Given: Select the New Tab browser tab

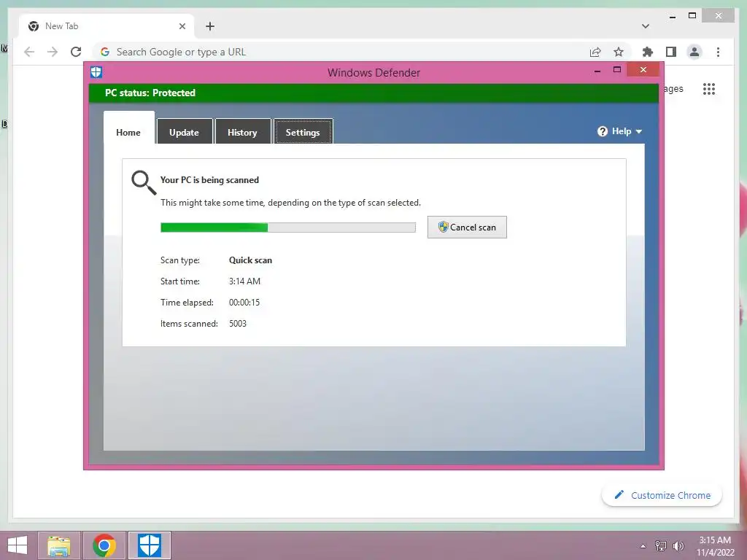Looking at the screenshot, I should tap(107, 26).
